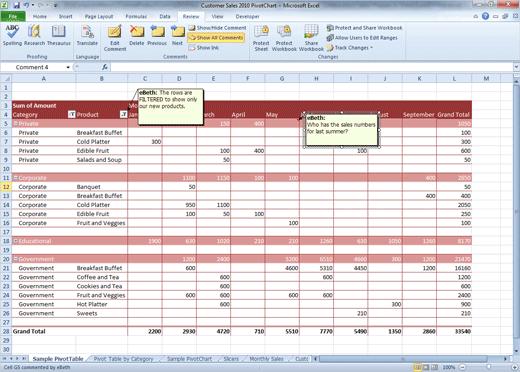Toggle Show Ink

pyautogui.click(x=204, y=48)
